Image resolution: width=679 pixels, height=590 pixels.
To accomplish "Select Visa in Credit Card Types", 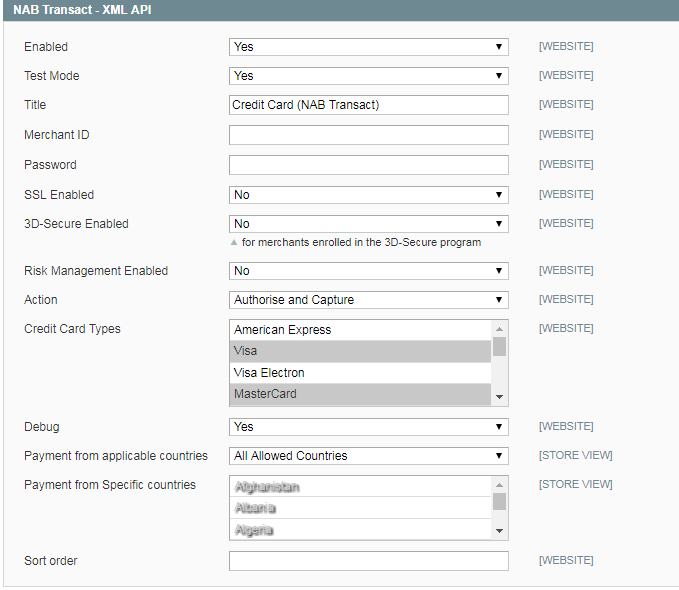I will (x=360, y=351).
